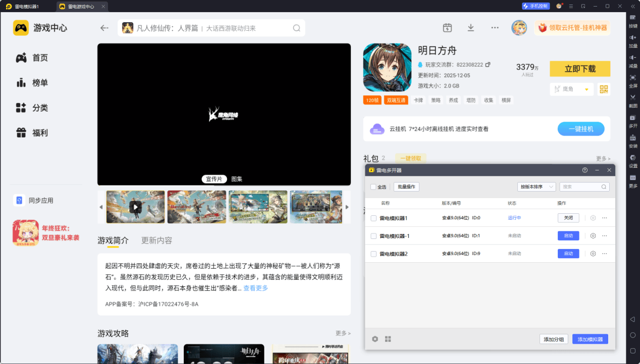Click the 加量 volume up icon
This screenshot has height=364, width=640.
click(633, 38)
